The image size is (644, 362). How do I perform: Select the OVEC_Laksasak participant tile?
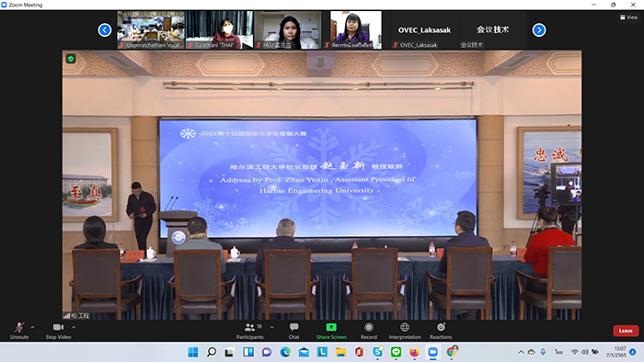[424, 30]
